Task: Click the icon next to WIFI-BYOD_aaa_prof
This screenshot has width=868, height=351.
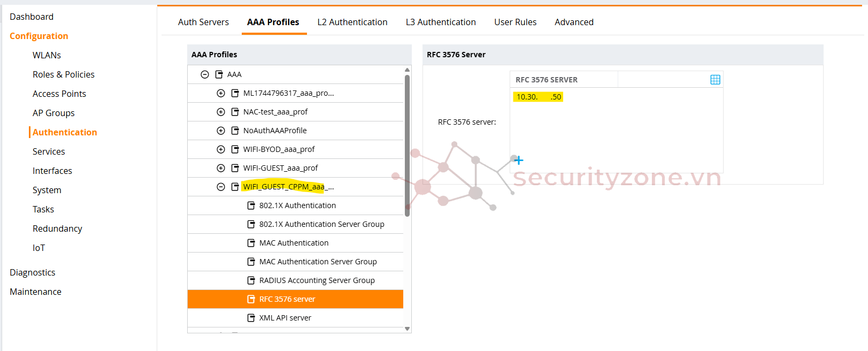Action: [235, 149]
